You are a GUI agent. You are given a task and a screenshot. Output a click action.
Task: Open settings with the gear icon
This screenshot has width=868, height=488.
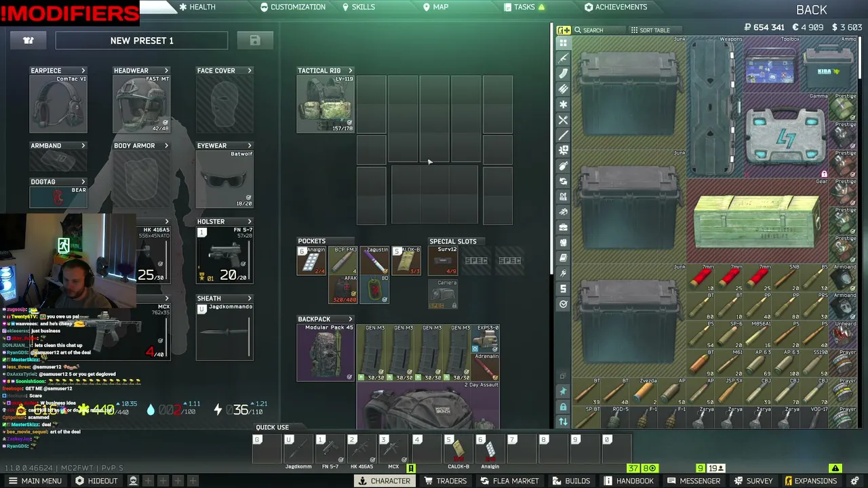[855, 481]
